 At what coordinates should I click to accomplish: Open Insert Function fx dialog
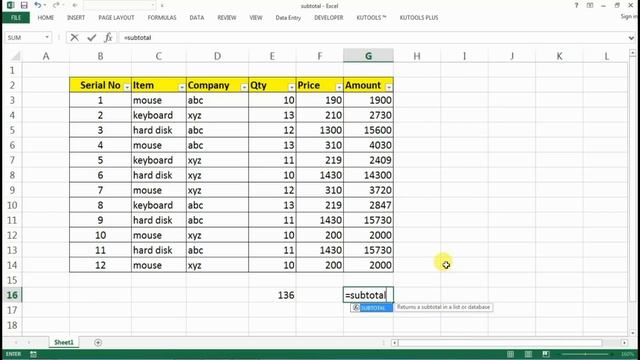click(108, 38)
